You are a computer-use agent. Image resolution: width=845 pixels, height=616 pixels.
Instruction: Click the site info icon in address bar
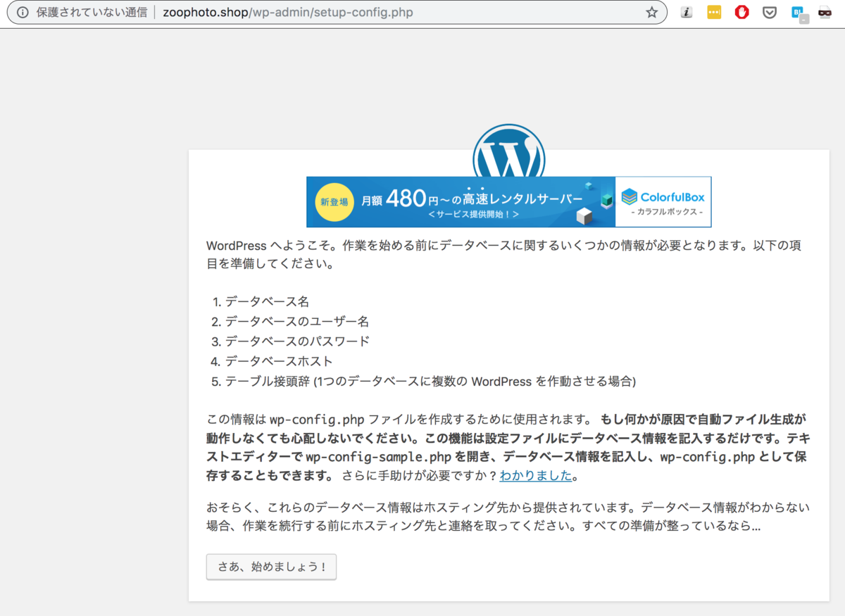[x=23, y=13]
